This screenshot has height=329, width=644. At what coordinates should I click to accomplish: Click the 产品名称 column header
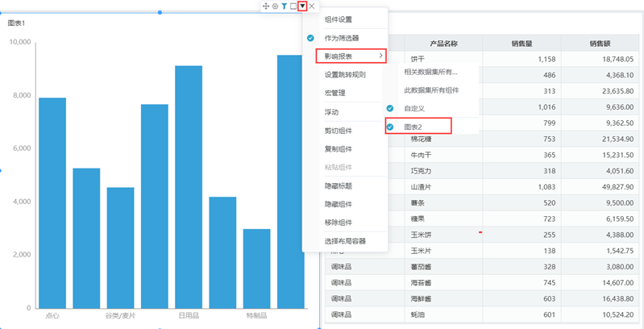(444, 43)
